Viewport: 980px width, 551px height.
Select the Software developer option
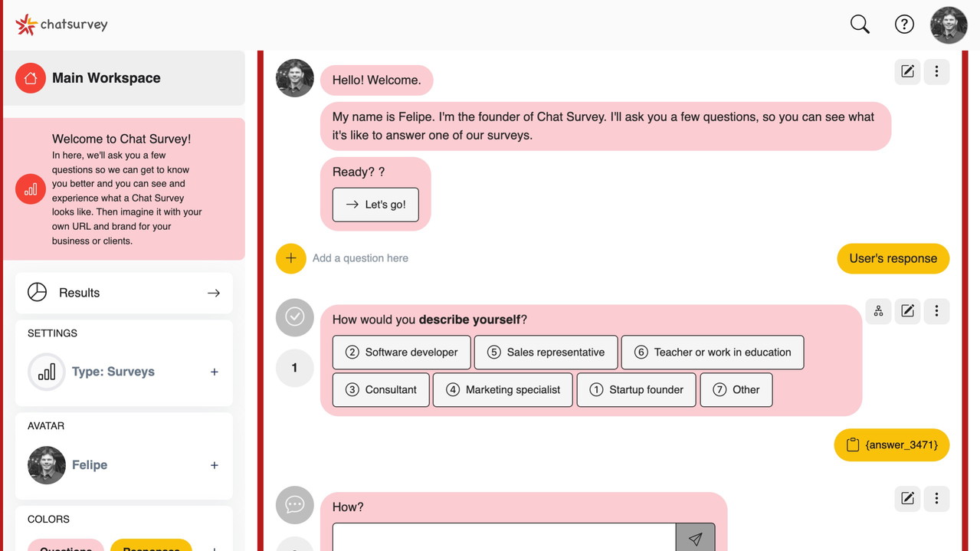402,353
